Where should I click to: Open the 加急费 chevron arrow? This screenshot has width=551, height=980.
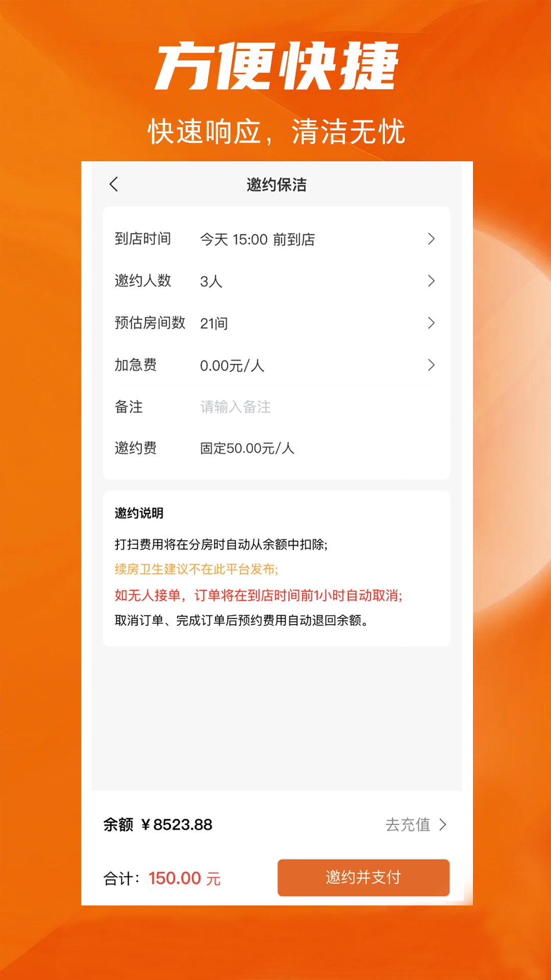coord(431,365)
